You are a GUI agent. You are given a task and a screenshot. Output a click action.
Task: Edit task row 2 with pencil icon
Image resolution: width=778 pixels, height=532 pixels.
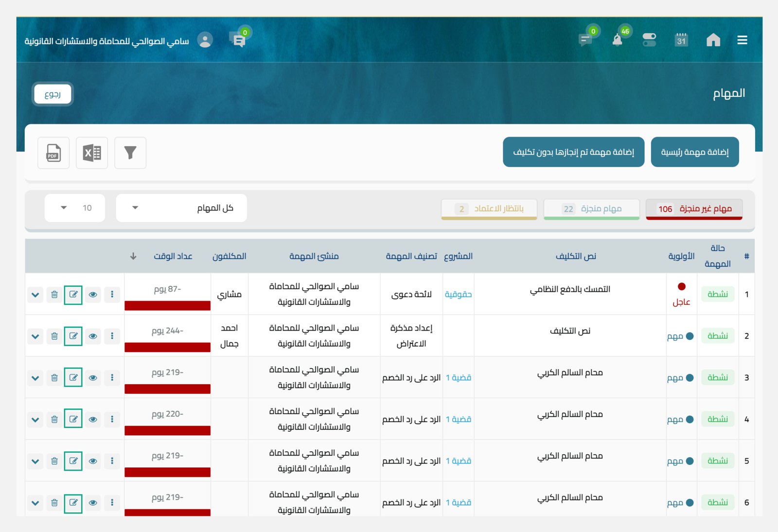(73, 336)
